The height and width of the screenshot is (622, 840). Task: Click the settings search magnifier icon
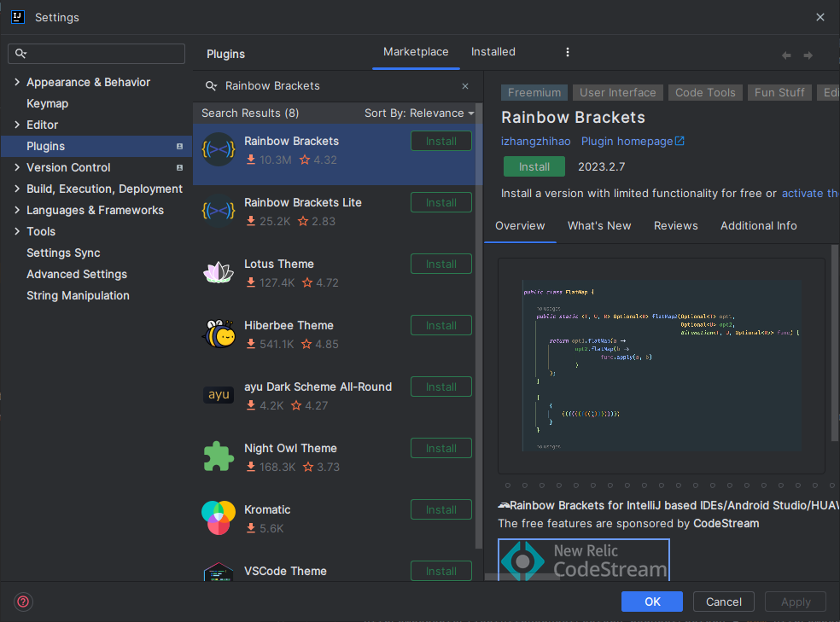[x=20, y=54]
